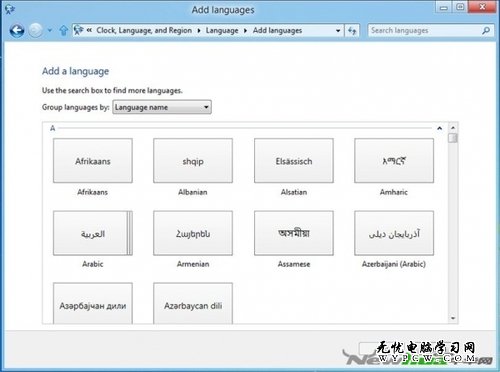The image size is (500, 372).
Task: Collapse the A group section
Action: pyautogui.click(x=440, y=128)
